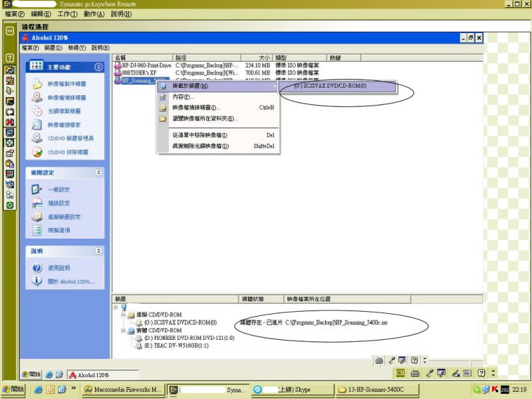Open the 掛載於裝置 mount on device submenu

pos(218,86)
